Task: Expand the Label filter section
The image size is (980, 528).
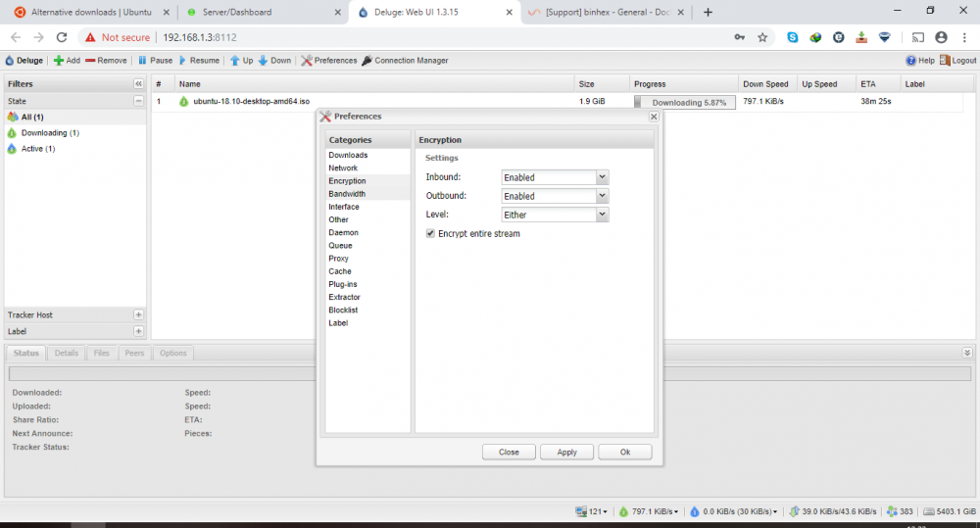Action: click(138, 331)
